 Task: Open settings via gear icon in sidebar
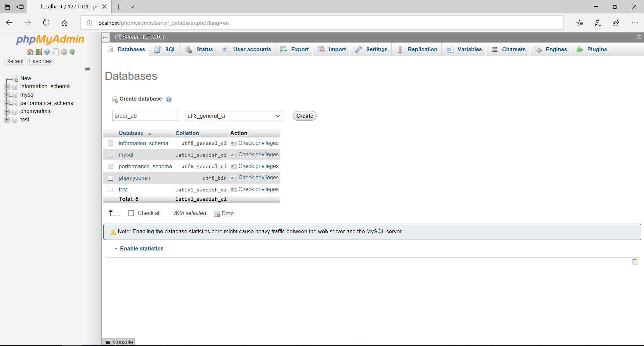point(64,52)
